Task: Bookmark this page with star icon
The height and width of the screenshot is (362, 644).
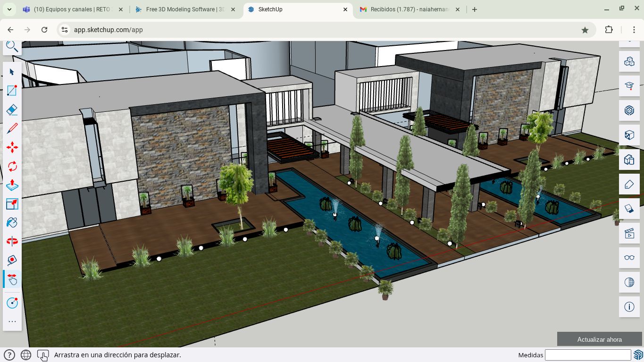Action: (x=585, y=30)
